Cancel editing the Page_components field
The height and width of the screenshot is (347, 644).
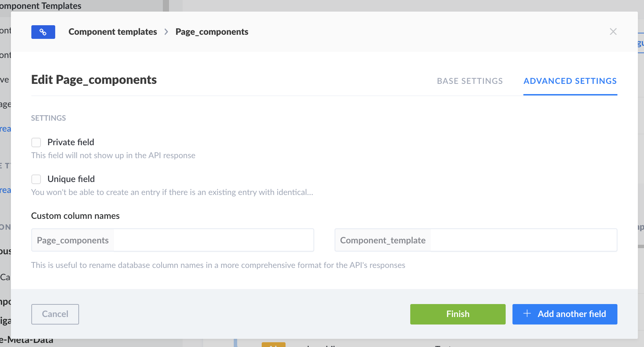(x=55, y=314)
